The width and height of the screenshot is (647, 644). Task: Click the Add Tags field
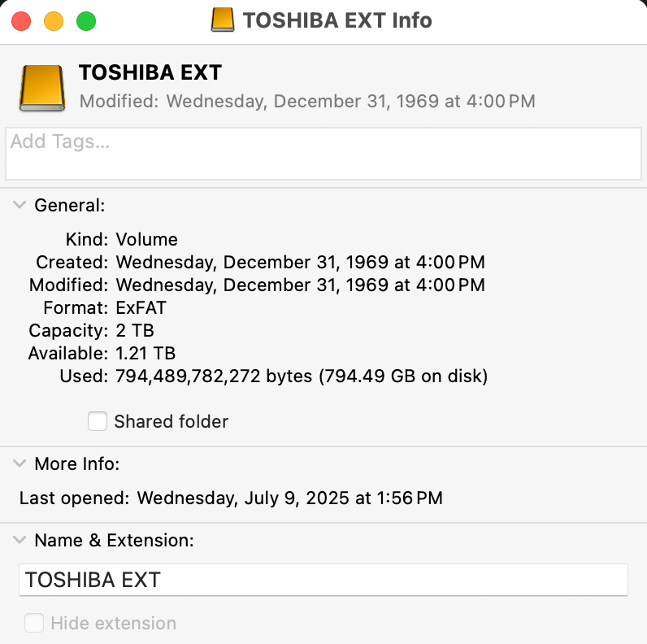point(323,153)
